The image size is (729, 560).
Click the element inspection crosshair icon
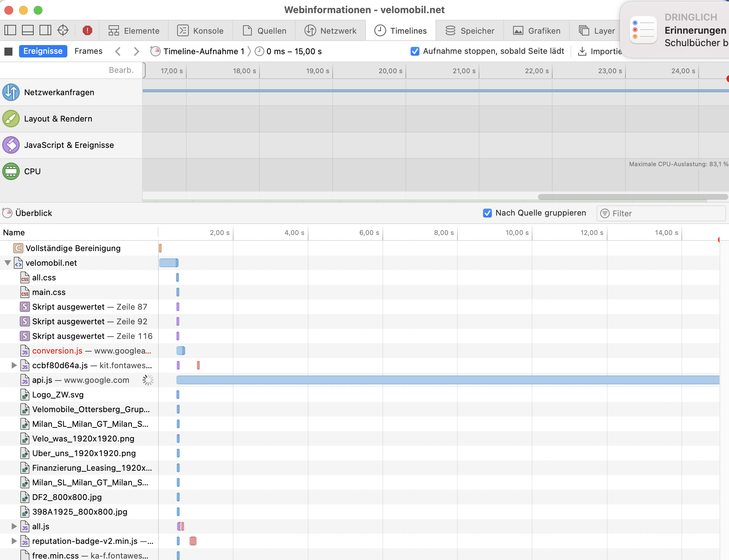63,30
